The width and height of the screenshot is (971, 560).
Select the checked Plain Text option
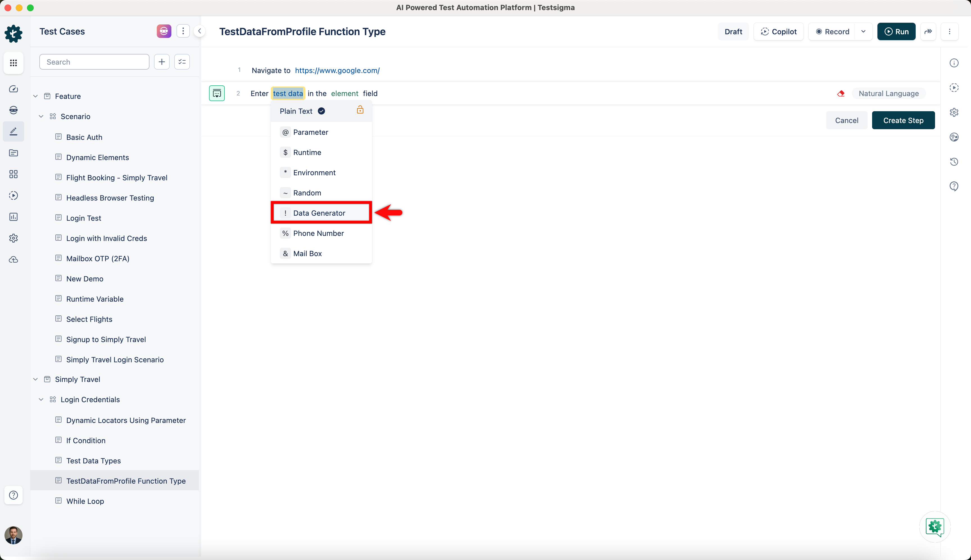tap(321, 111)
